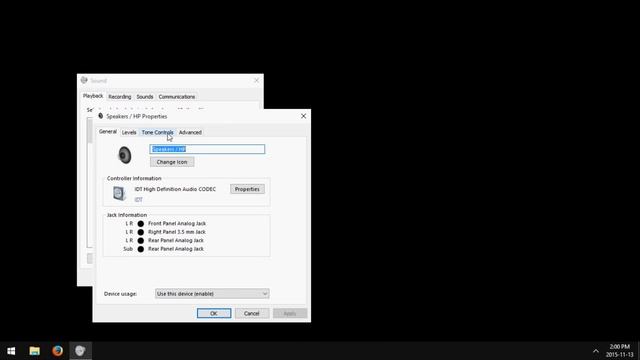Open the Tone Controls tab
This screenshot has width=640, height=360.
pyautogui.click(x=157, y=132)
